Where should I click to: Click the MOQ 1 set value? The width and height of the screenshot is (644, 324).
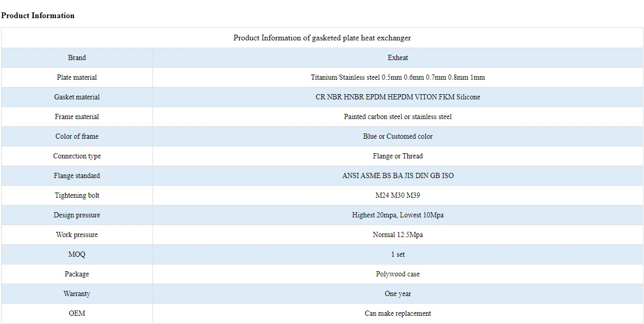point(397,254)
